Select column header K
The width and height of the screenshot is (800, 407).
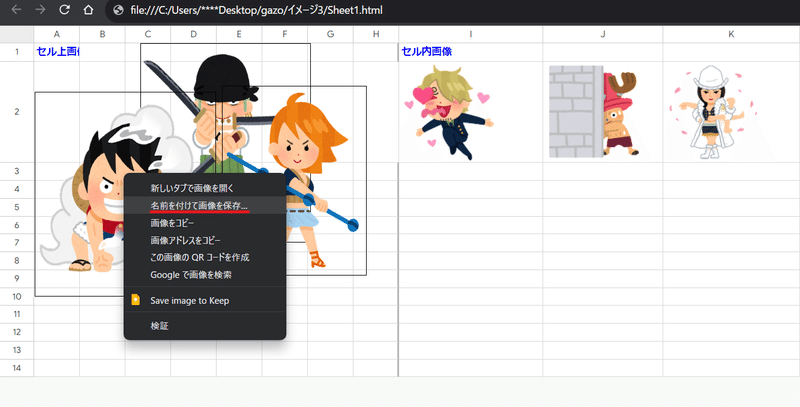pos(731,34)
